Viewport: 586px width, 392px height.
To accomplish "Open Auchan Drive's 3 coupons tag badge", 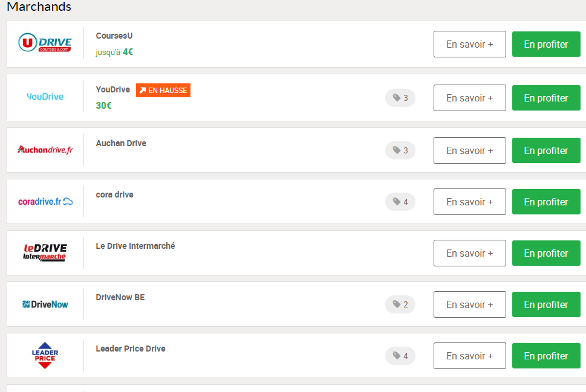I will tap(400, 150).
